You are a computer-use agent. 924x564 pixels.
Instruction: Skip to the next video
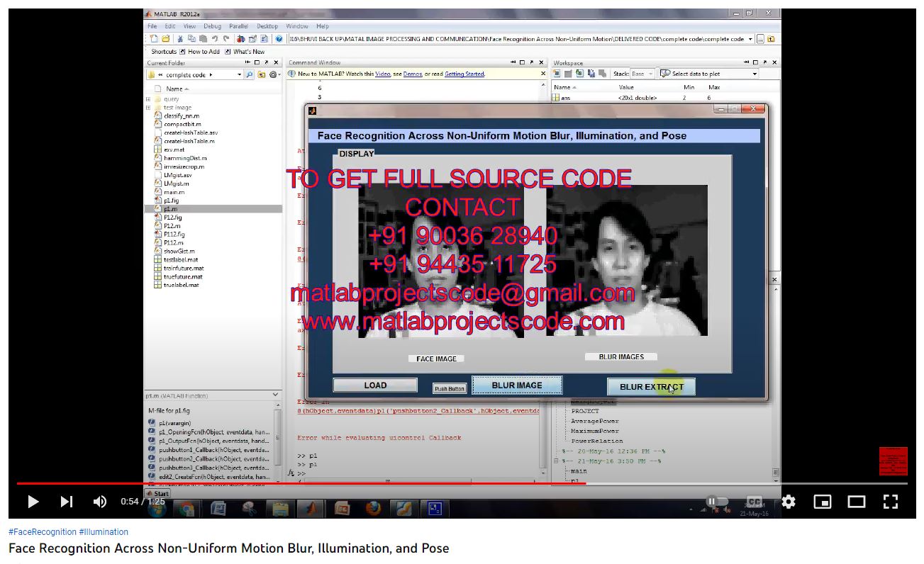pos(67,502)
